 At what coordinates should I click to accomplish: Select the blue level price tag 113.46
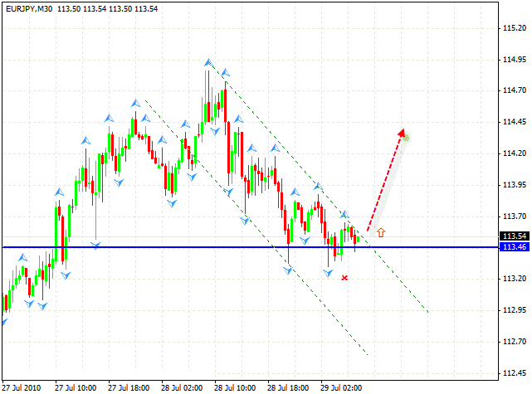515,247
